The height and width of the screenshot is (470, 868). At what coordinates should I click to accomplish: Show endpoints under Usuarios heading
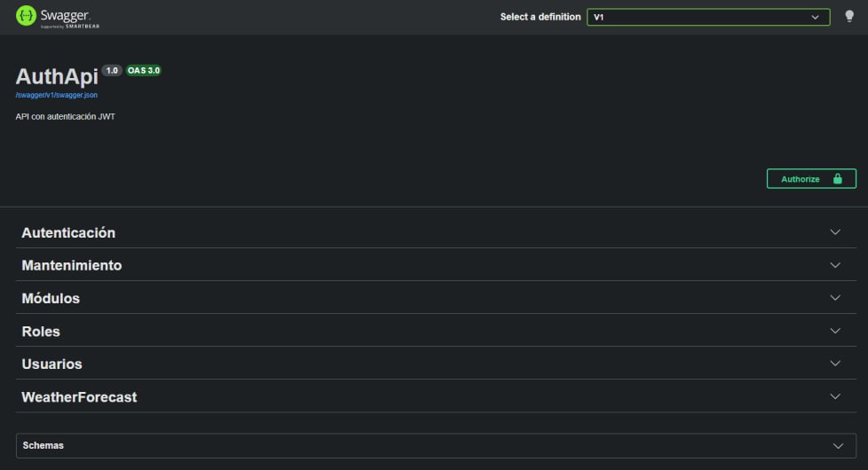coord(51,364)
